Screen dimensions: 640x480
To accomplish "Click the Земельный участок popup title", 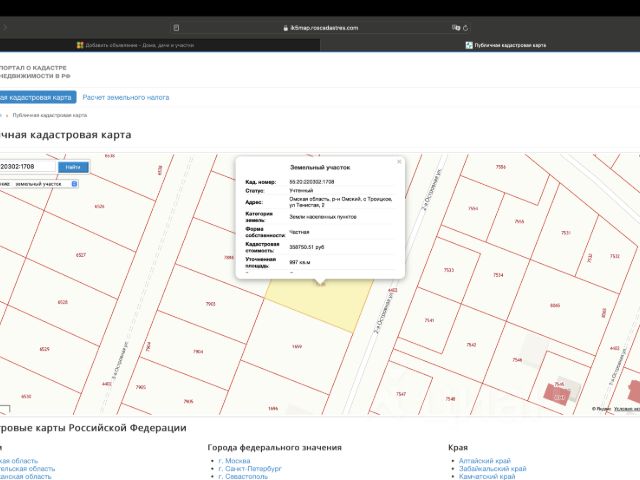I will [320, 167].
